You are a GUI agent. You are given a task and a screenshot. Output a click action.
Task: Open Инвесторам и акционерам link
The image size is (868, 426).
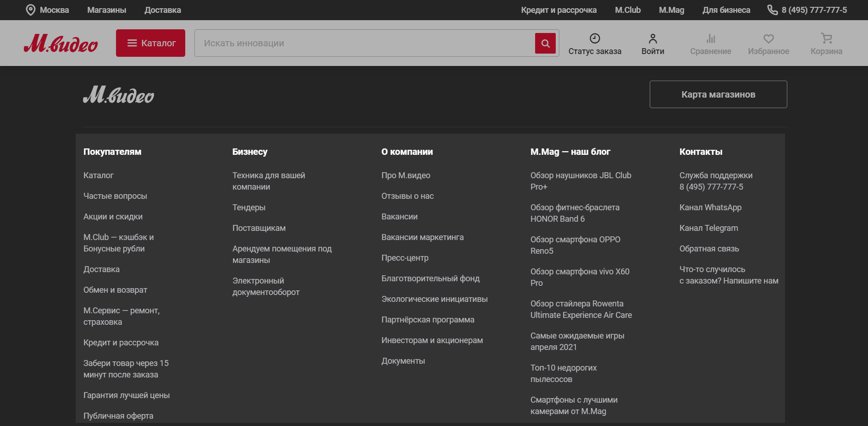coord(432,340)
